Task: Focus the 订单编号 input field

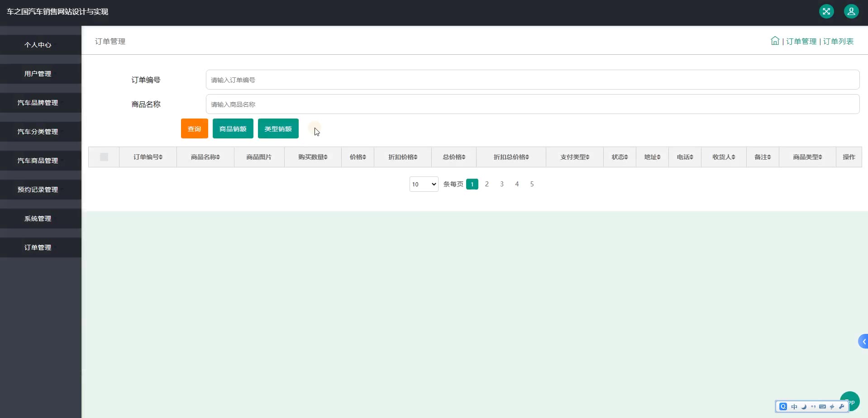Action: (533, 80)
